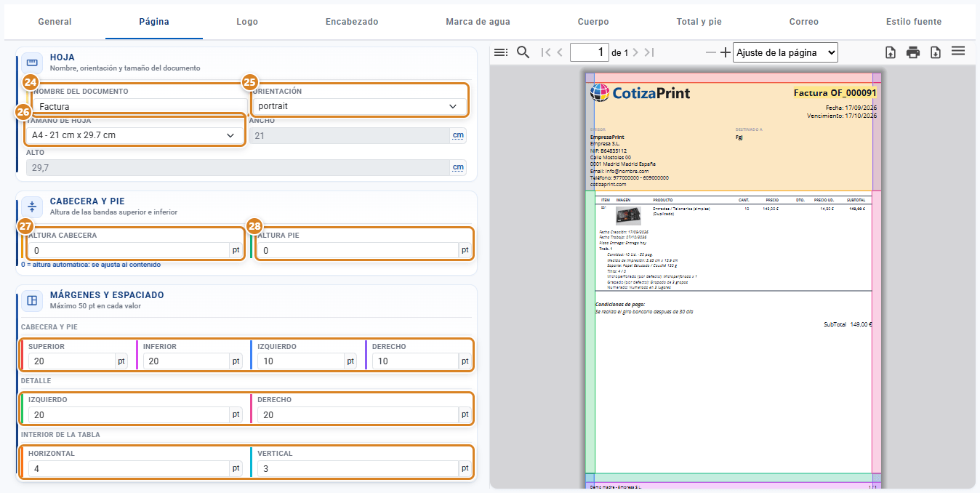Click the Superior margin input
Image resolution: width=980 pixels, height=493 pixels.
71,361
